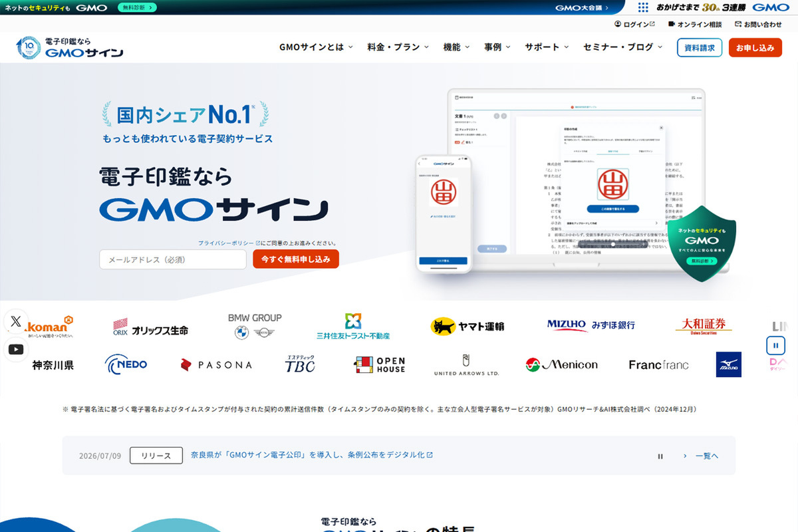Expand the 料金・プラン menu
The image size is (798, 532).
(x=398, y=47)
